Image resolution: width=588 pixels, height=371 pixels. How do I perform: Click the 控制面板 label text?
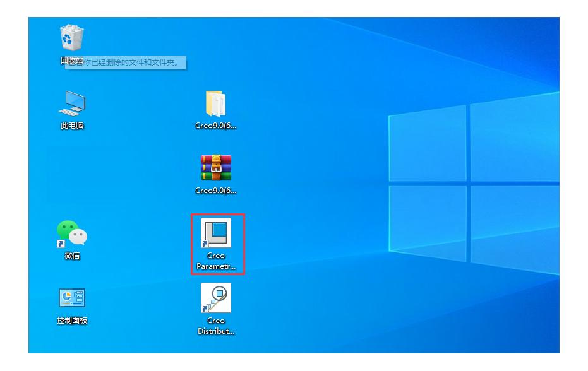72,321
